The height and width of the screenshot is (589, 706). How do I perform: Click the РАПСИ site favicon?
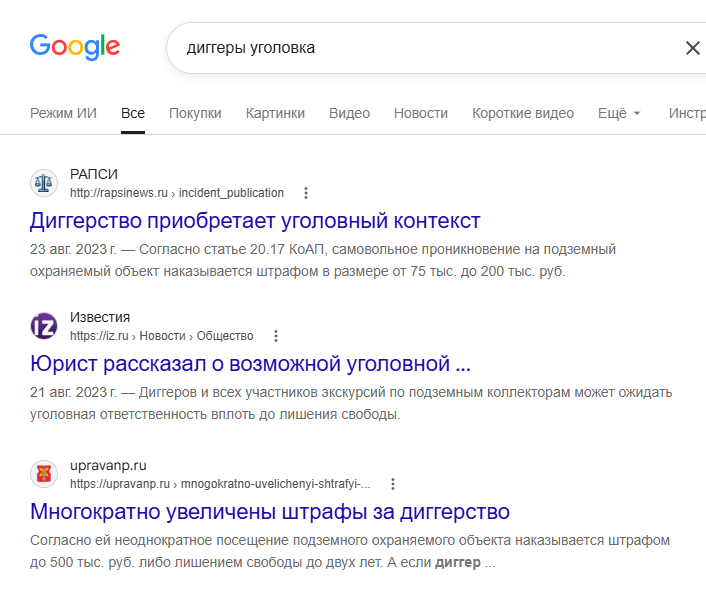click(44, 183)
